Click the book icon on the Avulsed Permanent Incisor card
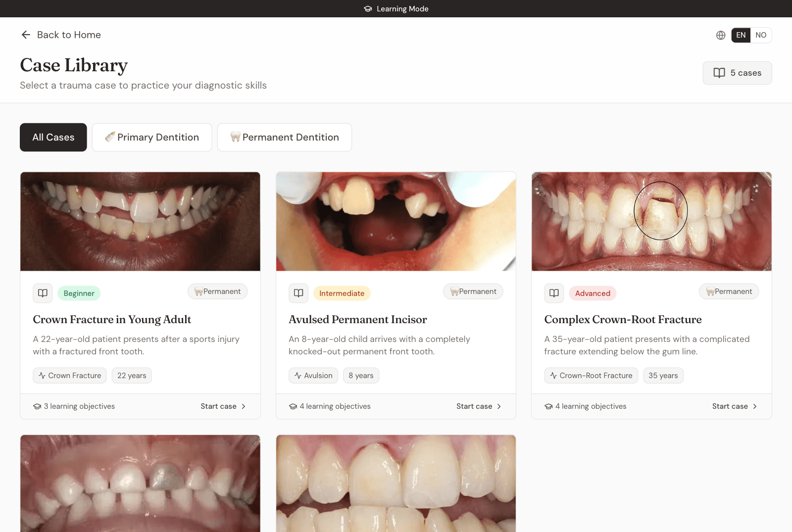The image size is (792, 532). [298, 293]
